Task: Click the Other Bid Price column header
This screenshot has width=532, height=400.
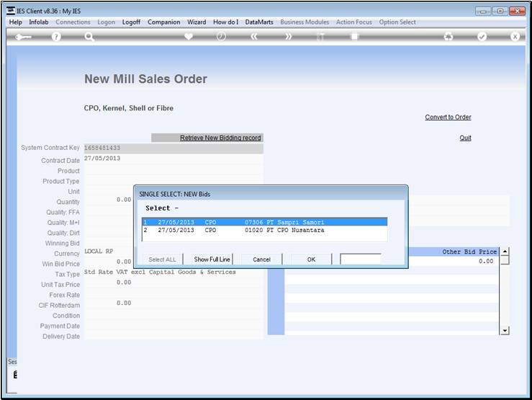Action: coord(469,252)
